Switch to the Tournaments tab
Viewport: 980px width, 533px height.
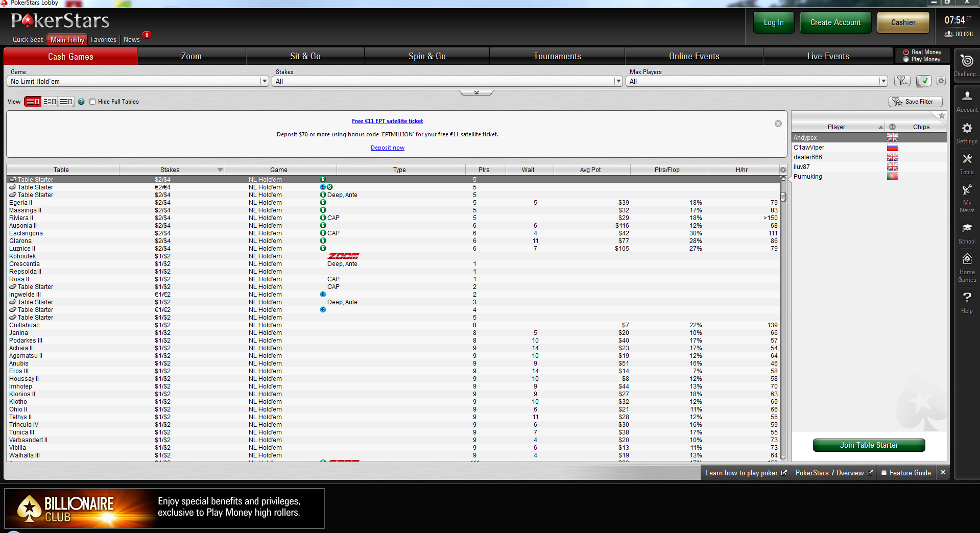pos(557,56)
